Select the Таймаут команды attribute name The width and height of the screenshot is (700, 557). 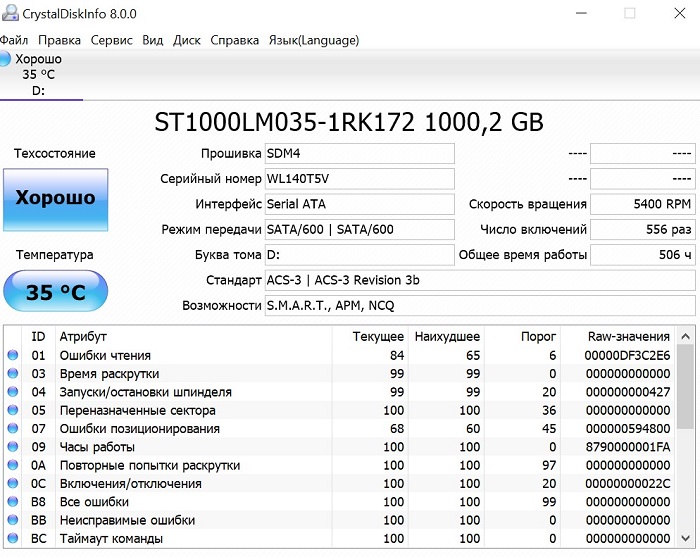coord(111,538)
